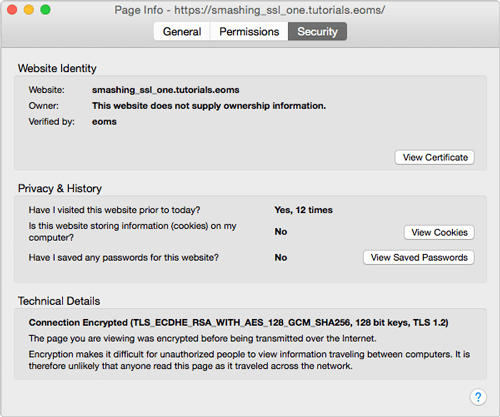Click the View Certificate button

(x=435, y=157)
